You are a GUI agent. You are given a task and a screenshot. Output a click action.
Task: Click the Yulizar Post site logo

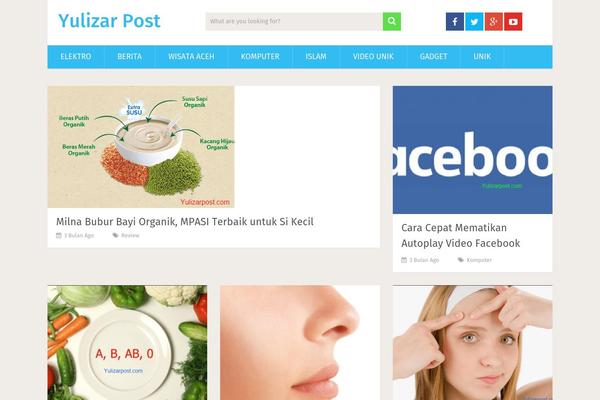(109, 21)
